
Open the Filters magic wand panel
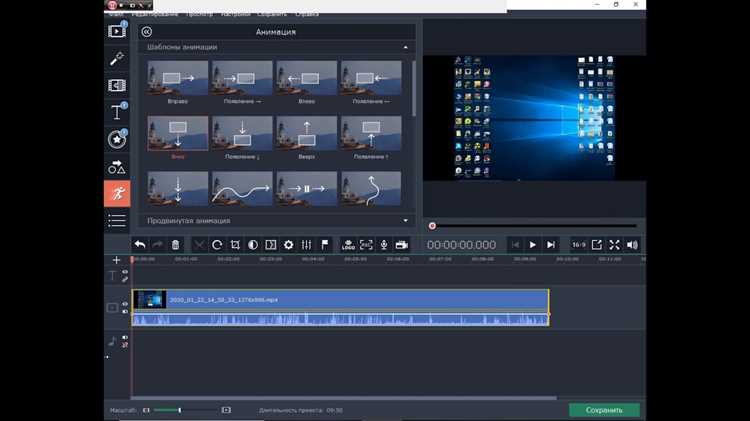coord(117,58)
